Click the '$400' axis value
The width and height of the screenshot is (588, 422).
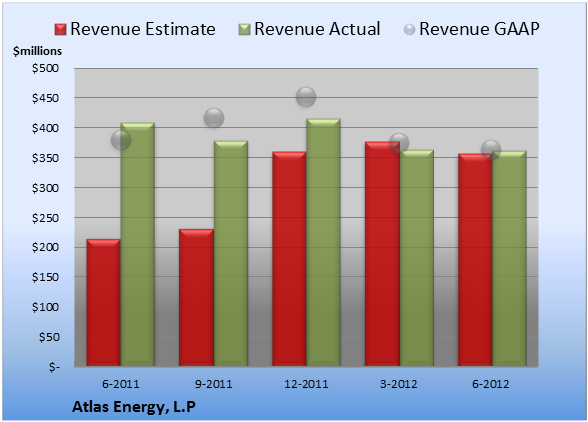[45, 128]
